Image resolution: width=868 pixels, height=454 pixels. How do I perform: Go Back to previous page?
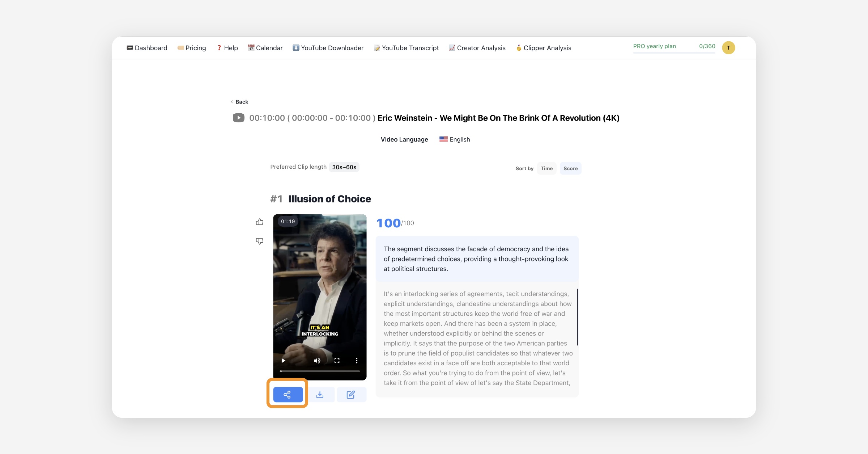click(239, 102)
